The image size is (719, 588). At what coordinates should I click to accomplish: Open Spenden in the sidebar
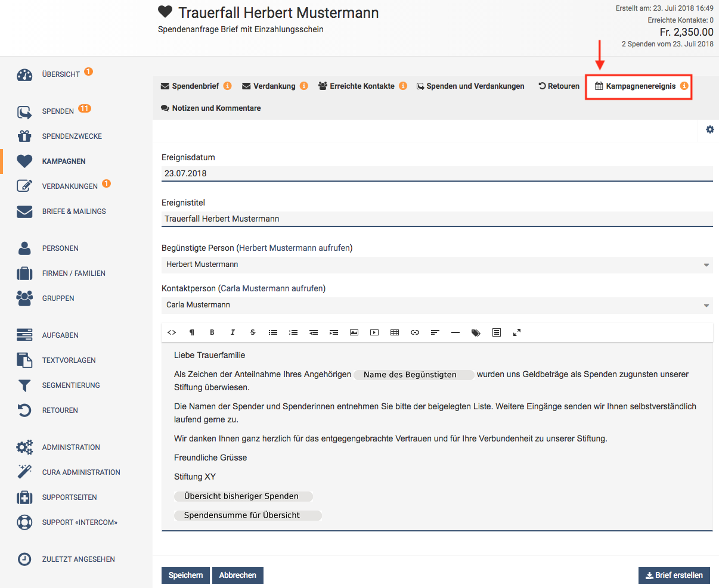(x=58, y=111)
